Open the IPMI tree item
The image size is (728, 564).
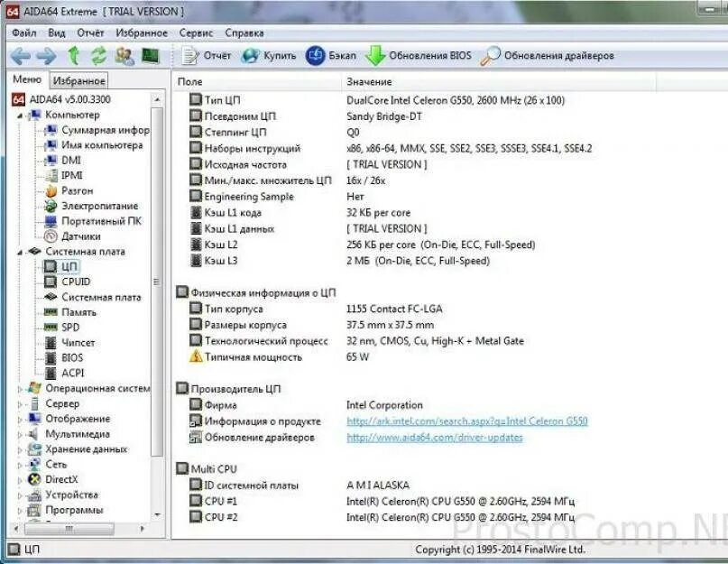(64, 176)
